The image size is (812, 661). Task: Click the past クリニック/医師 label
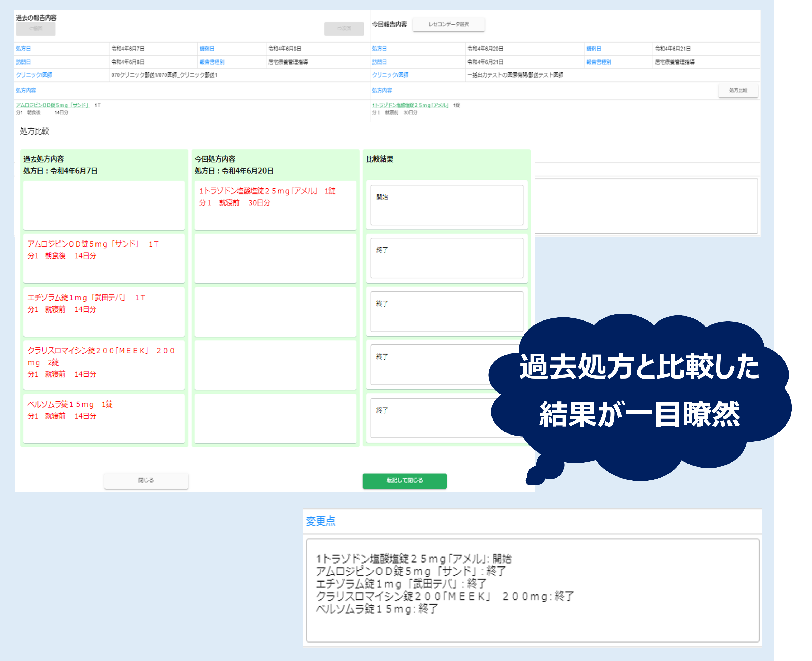[x=34, y=75]
